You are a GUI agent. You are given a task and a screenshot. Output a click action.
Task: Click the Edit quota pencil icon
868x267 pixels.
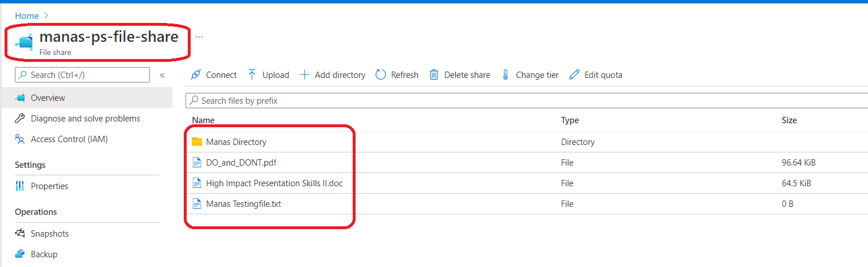(x=574, y=75)
